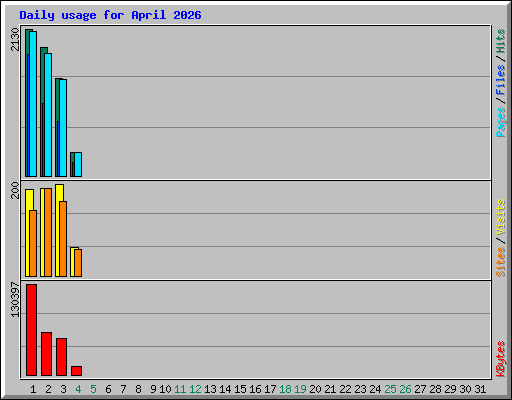Click the red KBytes bar for day 1

[31, 330]
